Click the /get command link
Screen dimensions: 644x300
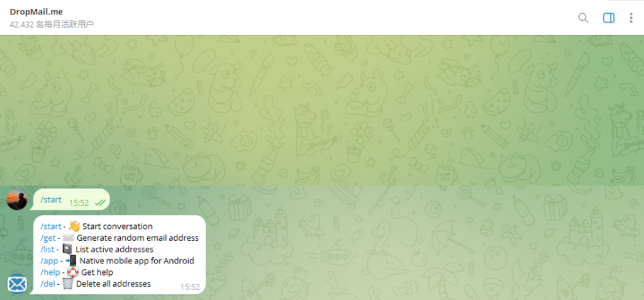(x=48, y=238)
